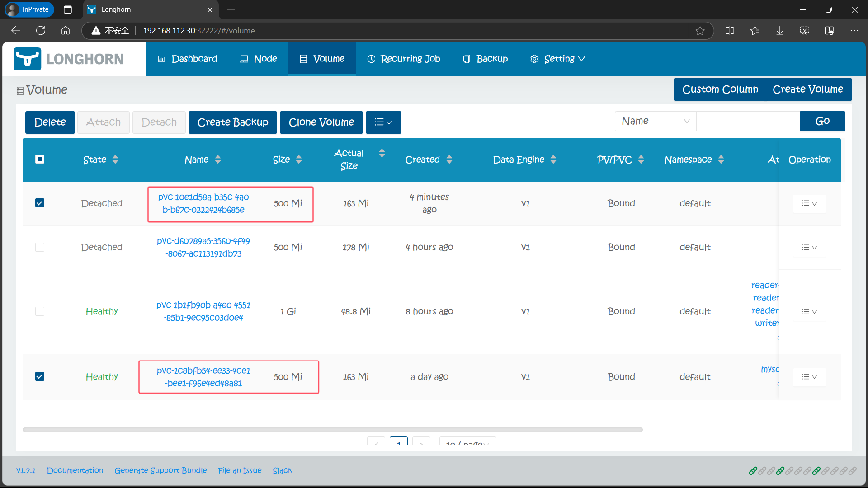Open the pvc-1b1fb90b volume link
Image resolution: width=868 pixels, height=488 pixels.
pyautogui.click(x=203, y=311)
